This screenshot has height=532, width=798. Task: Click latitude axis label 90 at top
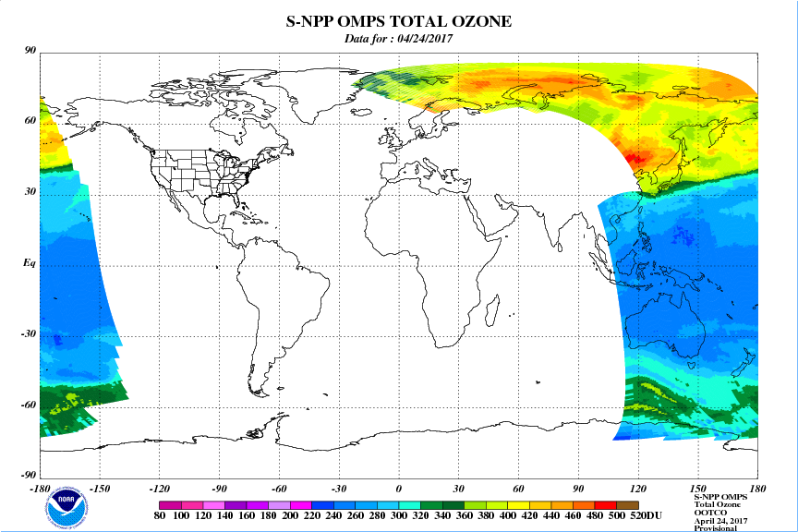click(x=30, y=50)
